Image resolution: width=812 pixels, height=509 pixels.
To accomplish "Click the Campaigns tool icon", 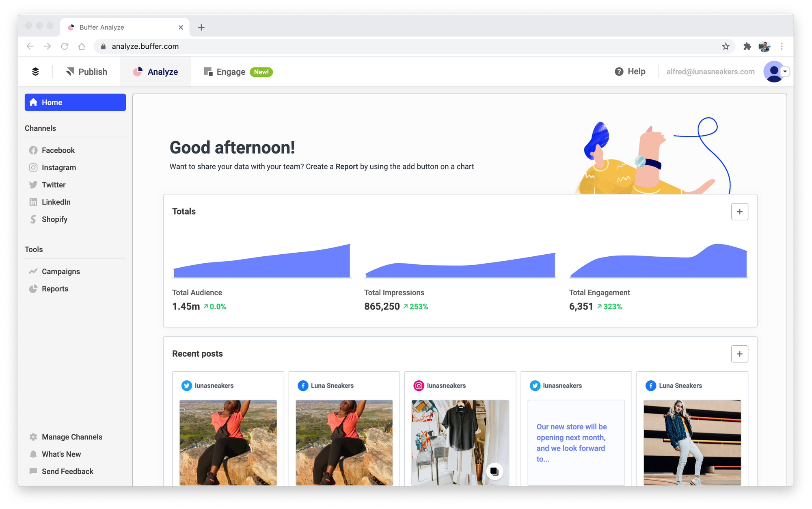I will pos(33,270).
